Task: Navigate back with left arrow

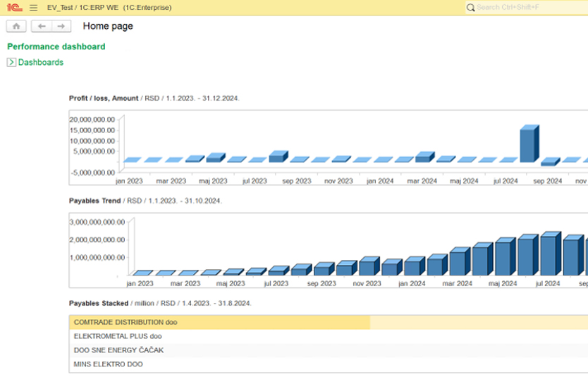Action: (x=42, y=26)
